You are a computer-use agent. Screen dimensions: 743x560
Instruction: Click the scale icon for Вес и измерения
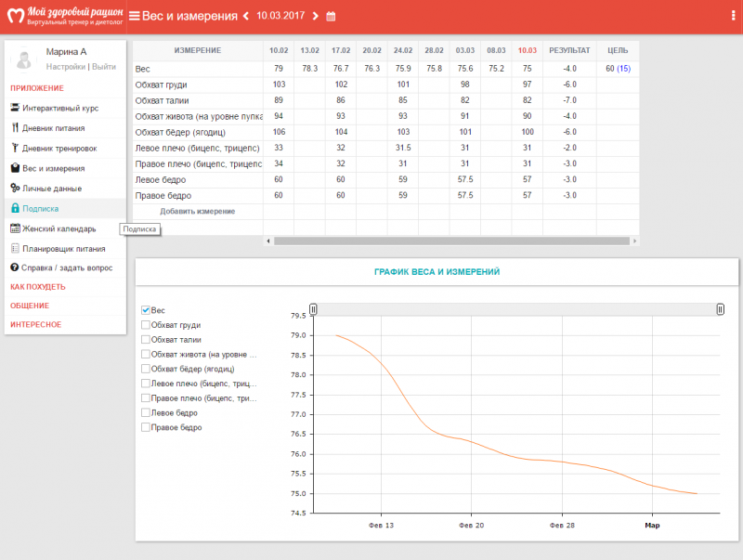pyautogui.click(x=15, y=168)
